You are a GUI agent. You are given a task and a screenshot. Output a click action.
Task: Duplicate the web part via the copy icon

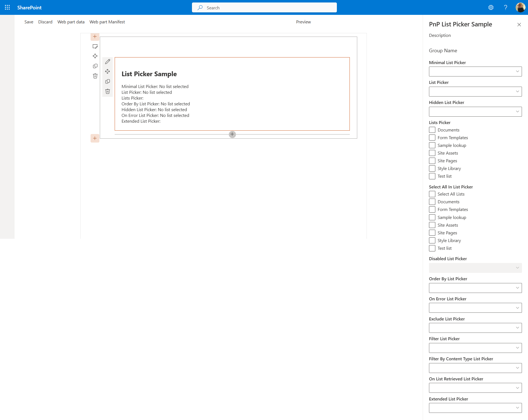[108, 81]
